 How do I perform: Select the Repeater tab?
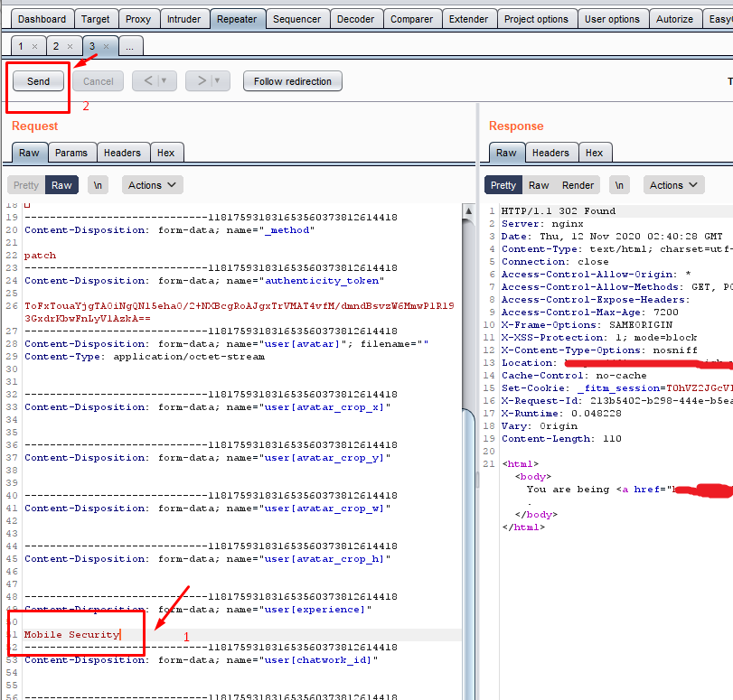pos(237,19)
